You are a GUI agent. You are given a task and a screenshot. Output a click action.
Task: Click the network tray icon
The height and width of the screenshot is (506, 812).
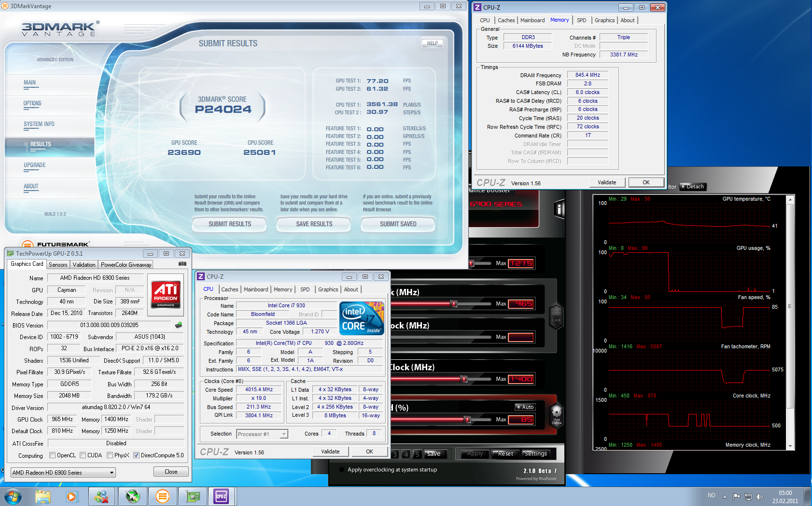pos(748,496)
